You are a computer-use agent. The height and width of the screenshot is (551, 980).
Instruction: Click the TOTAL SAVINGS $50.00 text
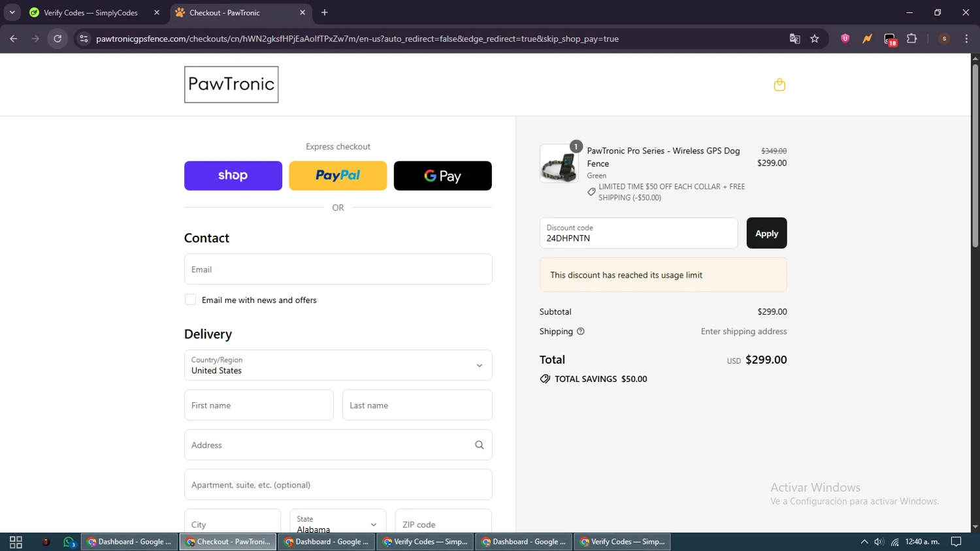coord(600,379)
